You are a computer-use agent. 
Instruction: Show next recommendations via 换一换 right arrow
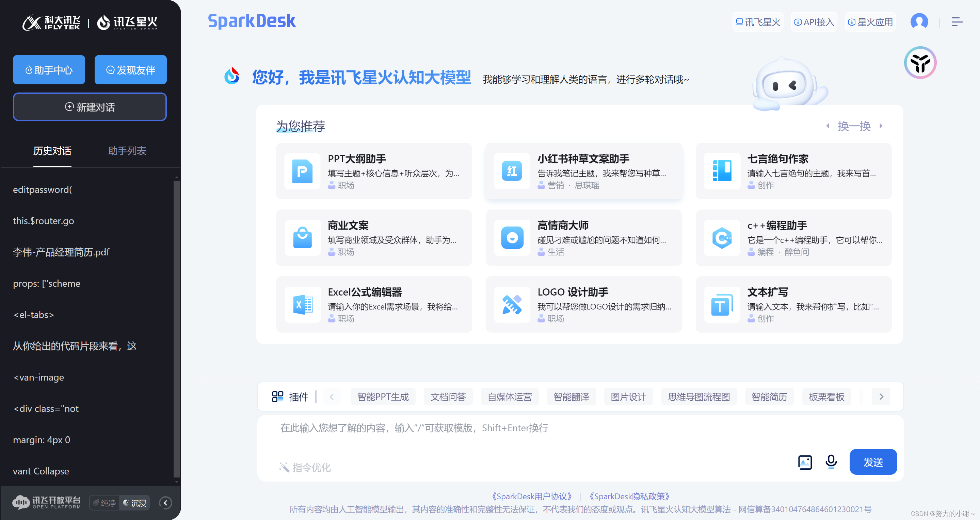pos(881,126)
